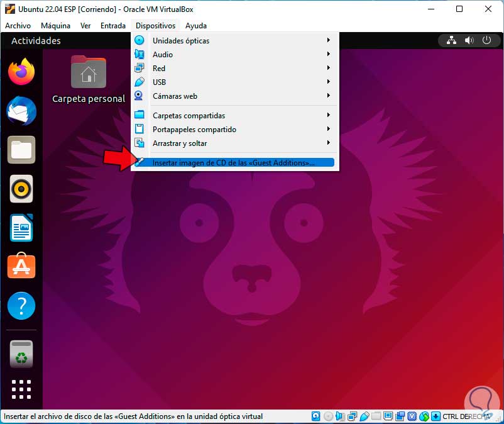Click the webcam icon beside Cámaras web
504x424 pixels.
pyautogui.click(x=138, y=96)
